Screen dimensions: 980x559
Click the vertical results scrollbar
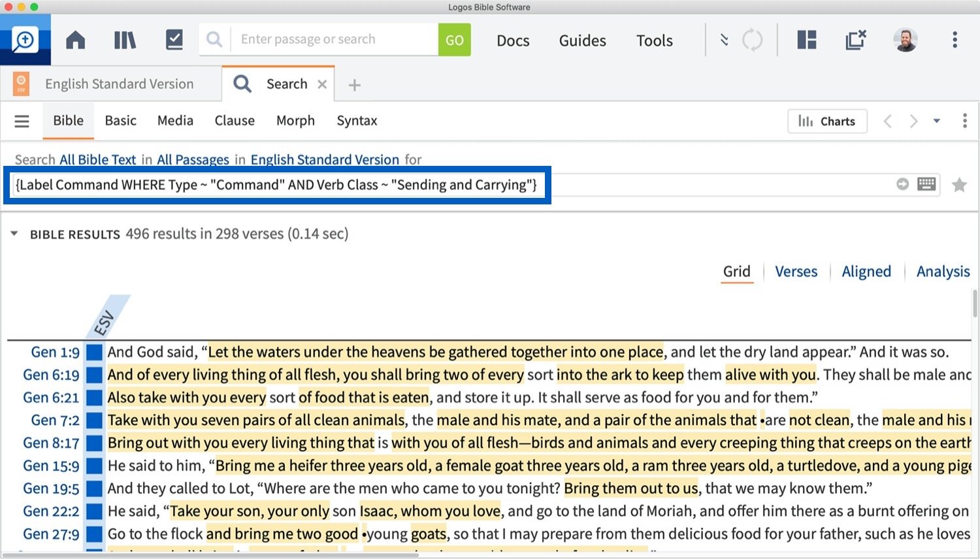coord(975,303)
